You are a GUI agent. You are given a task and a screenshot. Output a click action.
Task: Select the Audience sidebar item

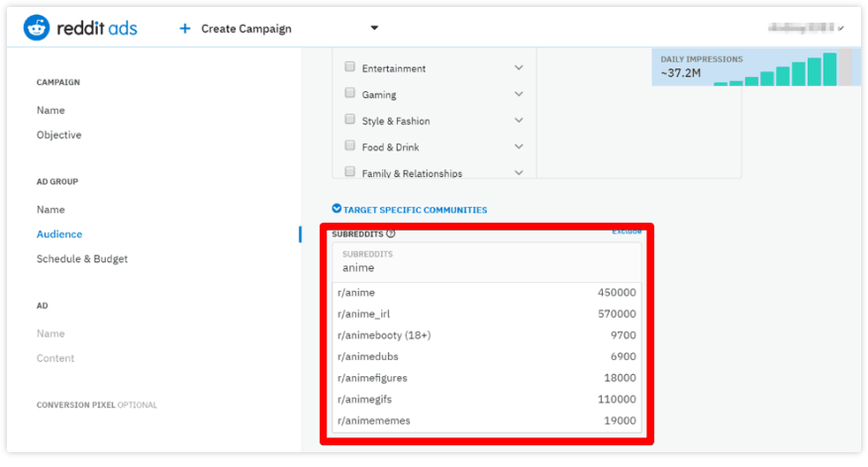59,234
